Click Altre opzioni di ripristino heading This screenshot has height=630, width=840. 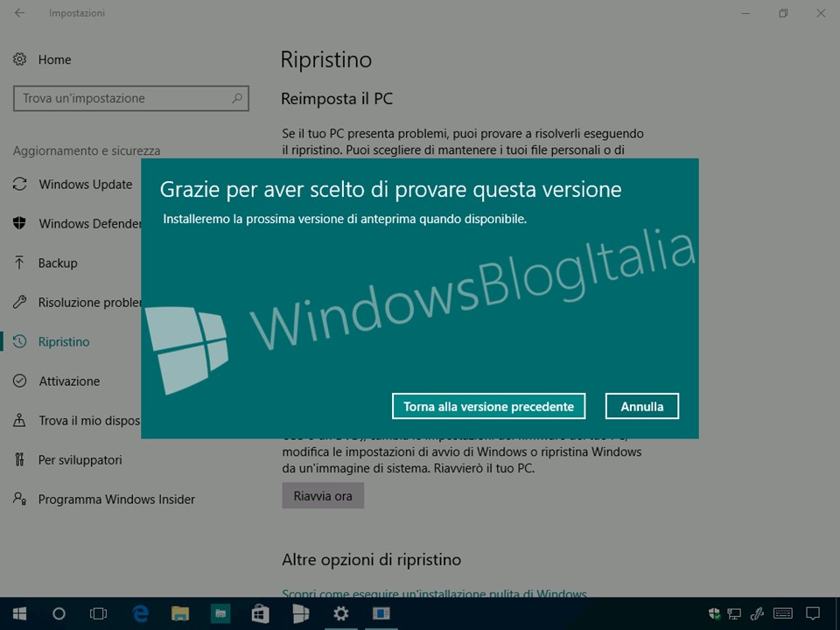point(371,560)
